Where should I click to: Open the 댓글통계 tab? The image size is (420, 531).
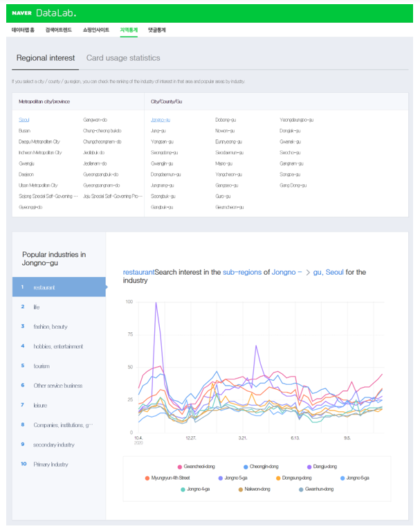pos(156,30)
